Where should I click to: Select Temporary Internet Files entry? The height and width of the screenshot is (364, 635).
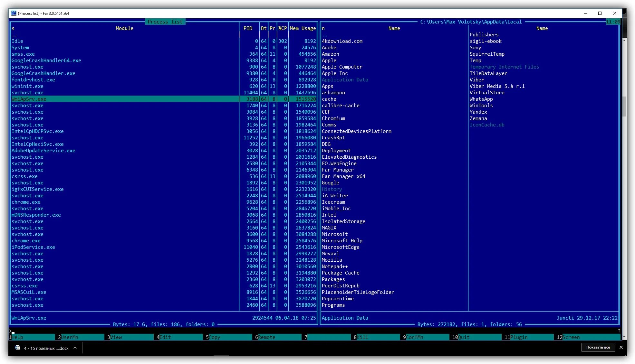coord(504,67)
